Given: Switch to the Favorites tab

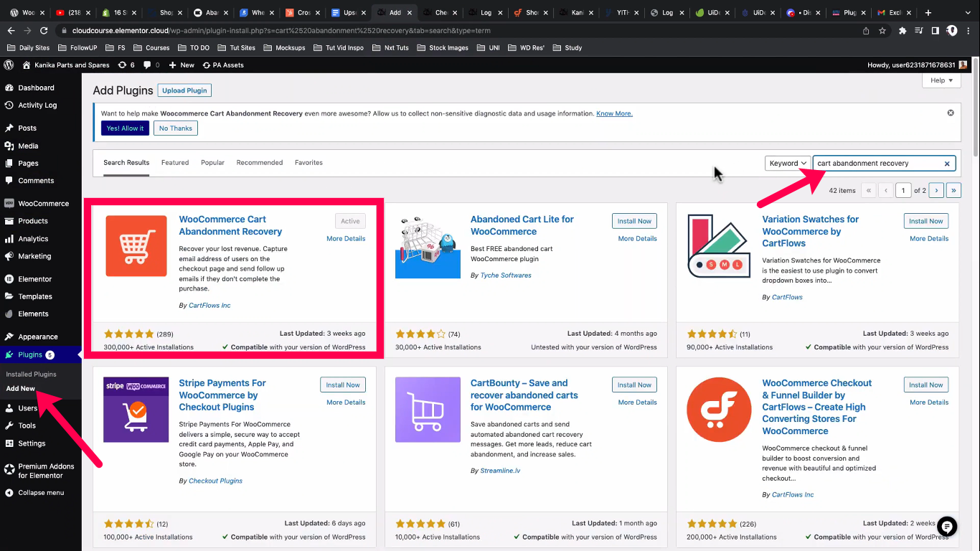Looking at the screenshot, I should (x=308, y=163).
